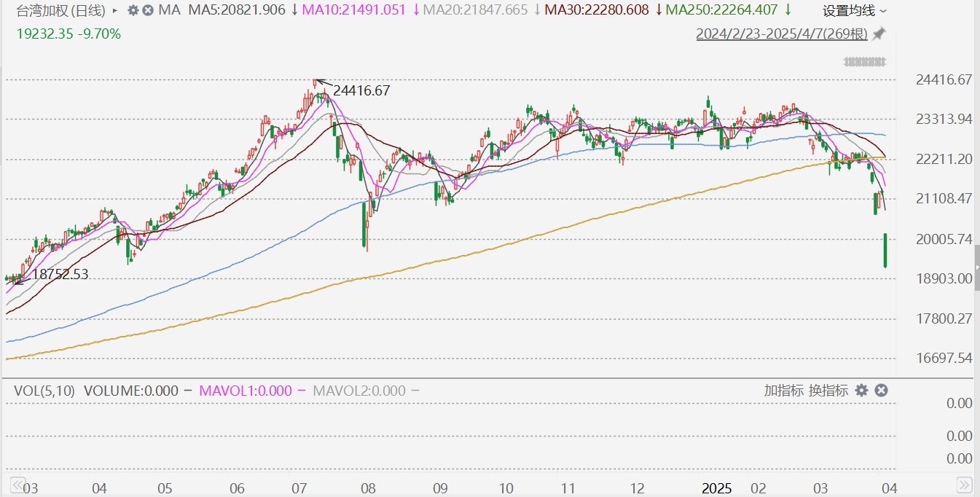The width and height of the screenshot is (980, 497).
Task: Click the arrow next to 台湾加权 (日线)
Action: 115,11
